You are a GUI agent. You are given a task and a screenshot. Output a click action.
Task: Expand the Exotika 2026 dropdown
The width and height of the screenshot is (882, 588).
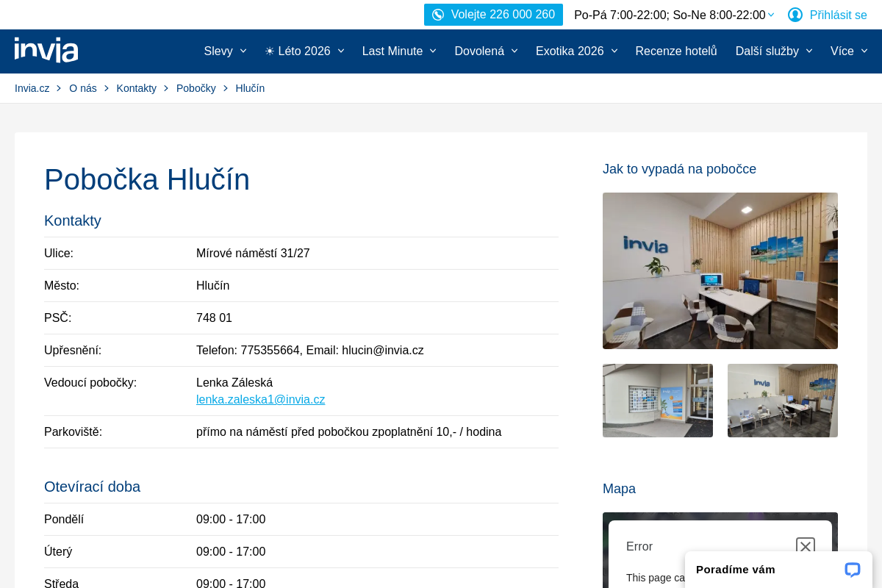click(x=576, y=51)
